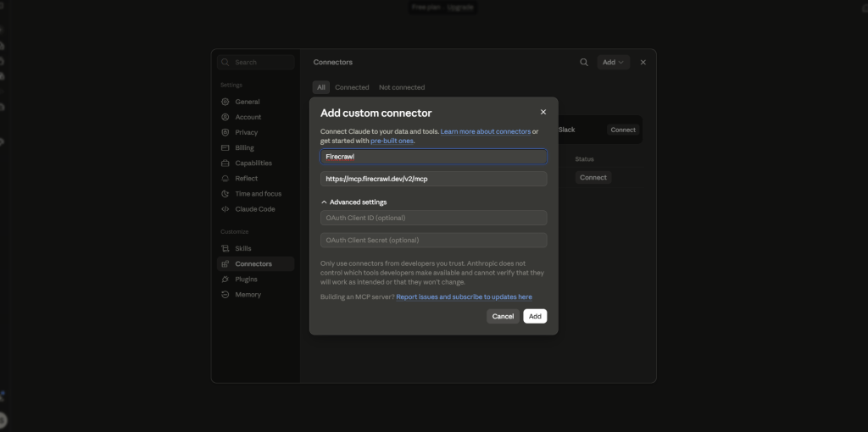Open the Reflect settings page

tap(255, 179)
